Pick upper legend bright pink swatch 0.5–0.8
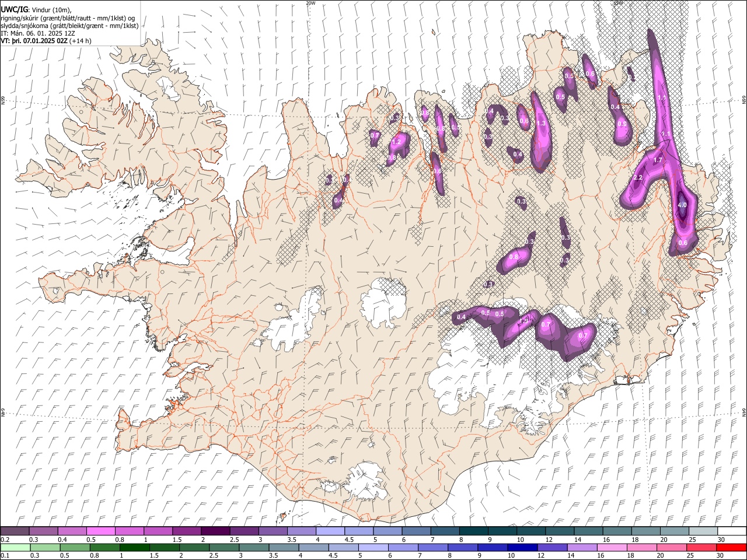 point(100,531)
